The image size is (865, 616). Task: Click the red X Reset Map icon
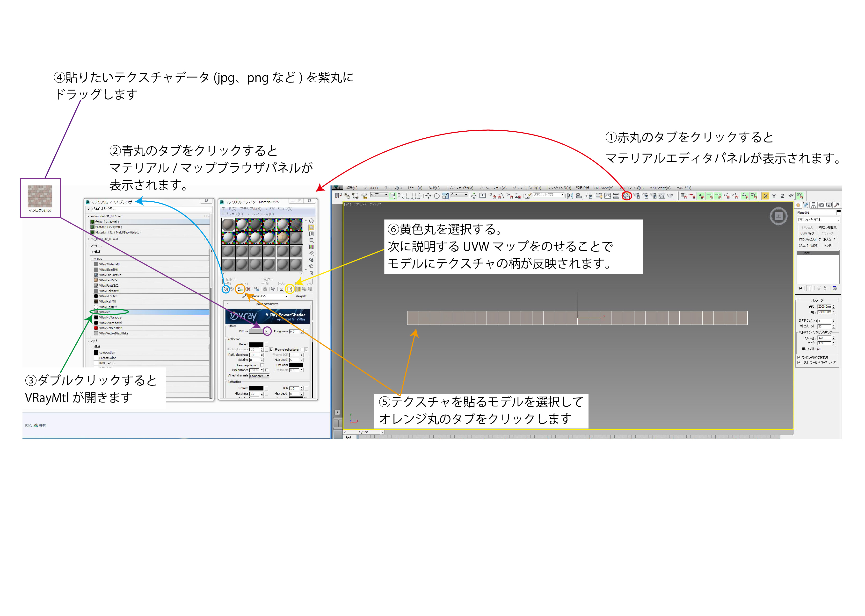point(249,289)
